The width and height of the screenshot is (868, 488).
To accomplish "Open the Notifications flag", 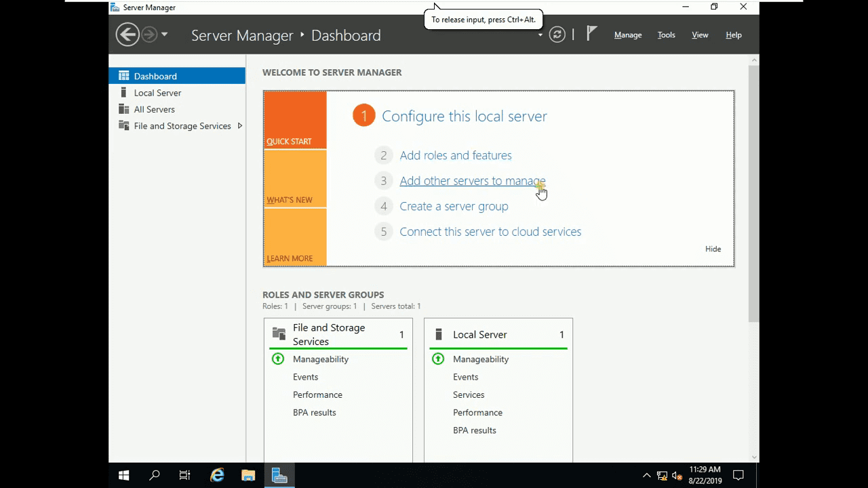I will click(x=591, y=34).
